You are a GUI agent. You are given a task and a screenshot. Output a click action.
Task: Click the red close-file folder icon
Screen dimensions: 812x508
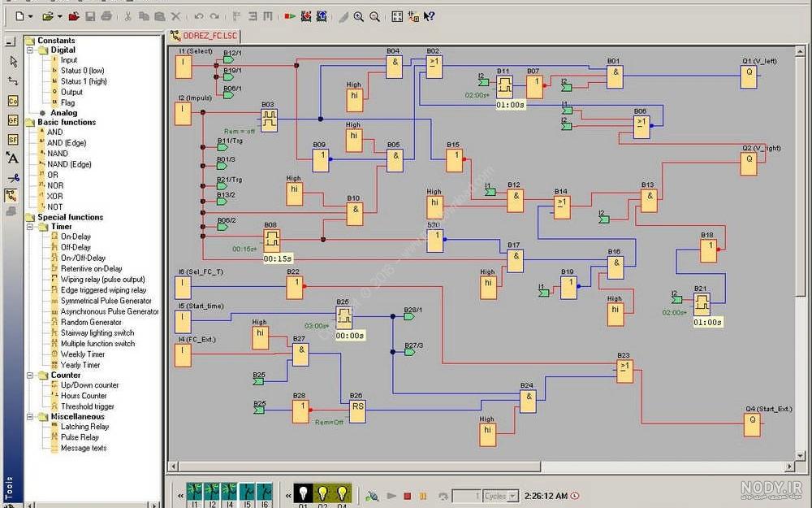(74, 16)
